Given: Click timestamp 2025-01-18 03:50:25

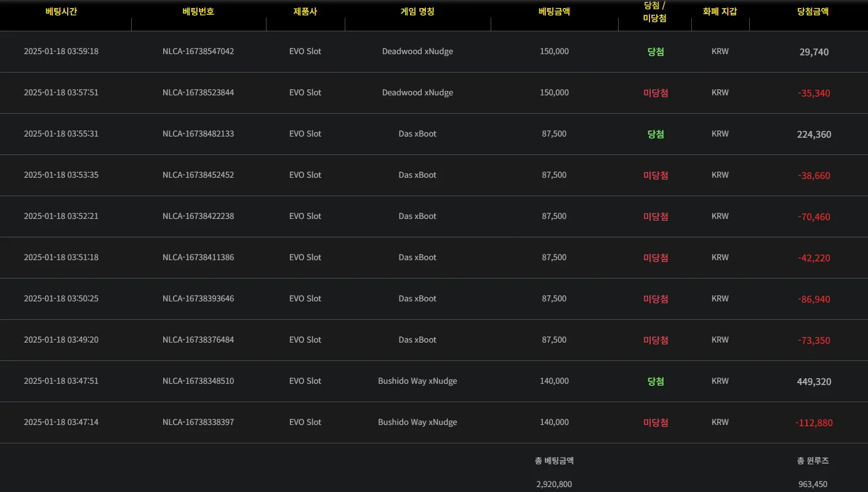Looking at the screenshot, I should (61, 299).
